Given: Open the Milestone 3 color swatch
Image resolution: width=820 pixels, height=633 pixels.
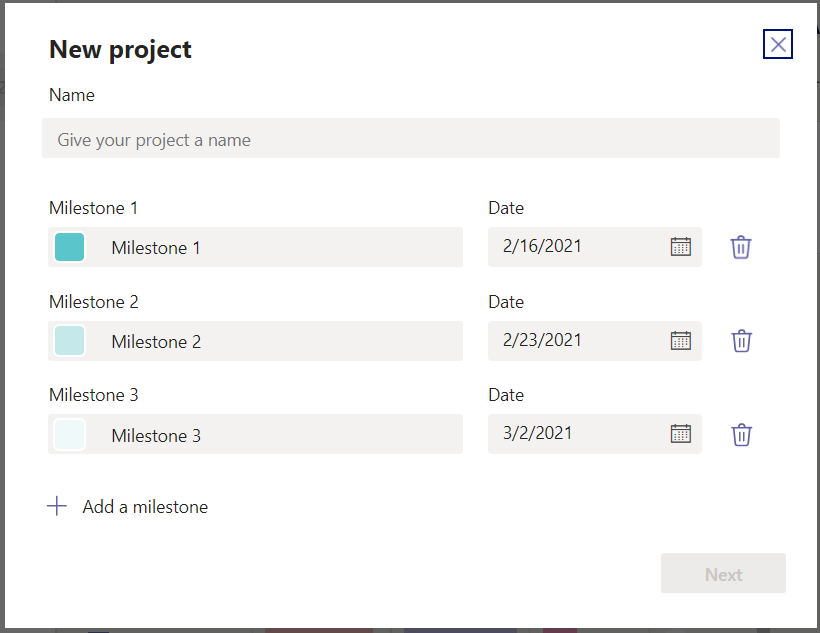Looking at the screenshot, I should [69, 435].
